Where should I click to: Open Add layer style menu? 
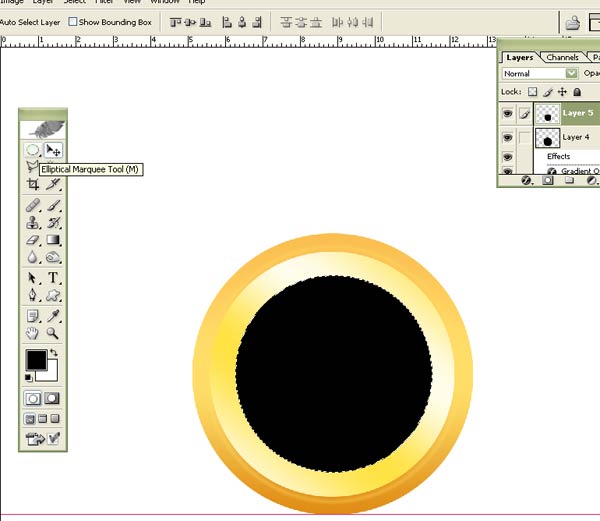pos(526,180)
